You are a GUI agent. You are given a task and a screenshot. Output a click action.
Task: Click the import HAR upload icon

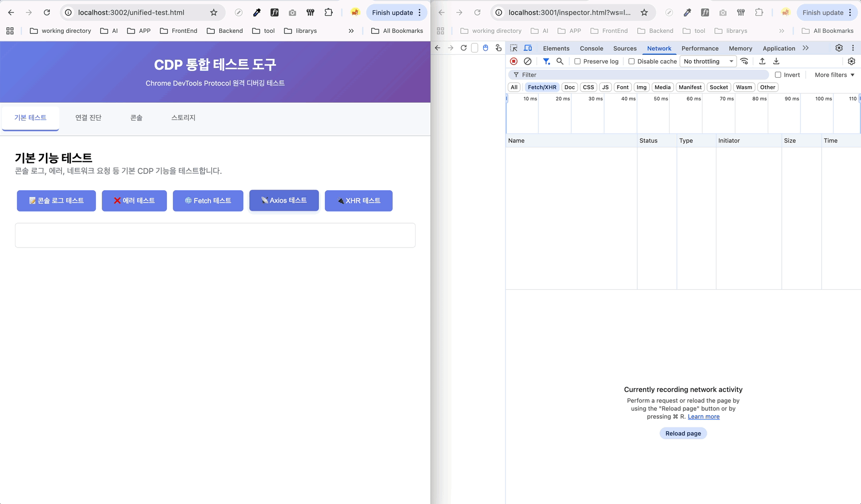point(762,61)
